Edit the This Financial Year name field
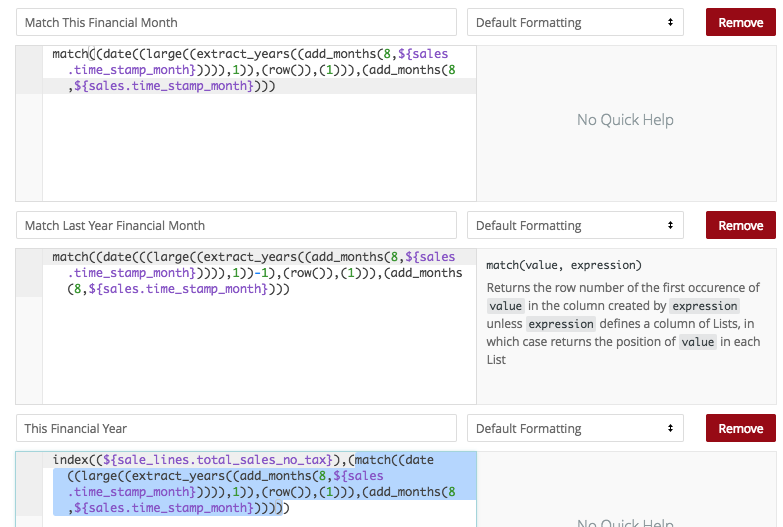 236,428
